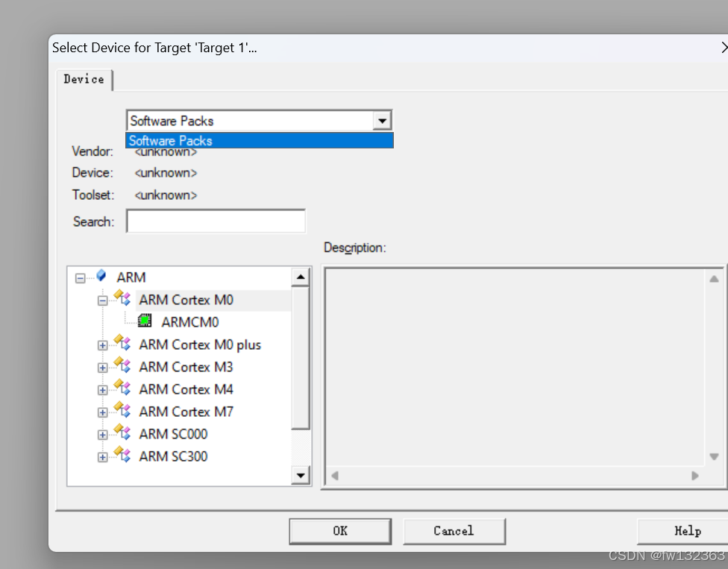Select ARM Cortex M0 plus row

click(x=200, y=345)
